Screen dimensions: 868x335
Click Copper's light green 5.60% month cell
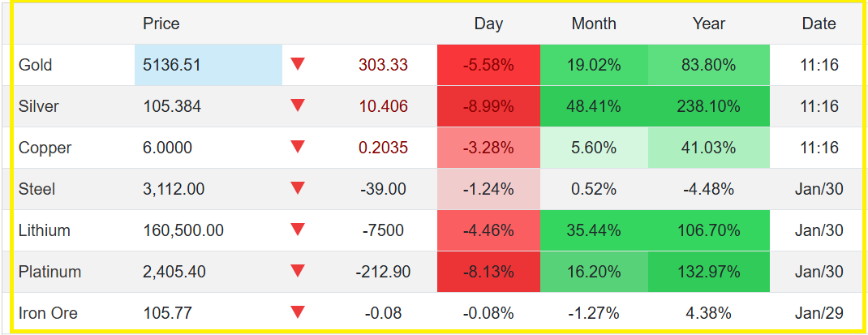pyautogui.click(x=594, y=148)
